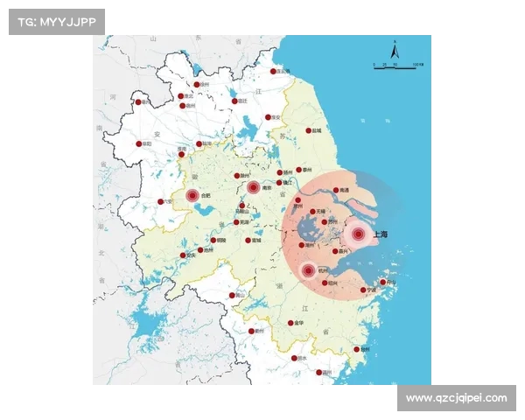Select the Zhoushan (舟山) island dot
This screenshot has width=525, height=420.
(x=382, y=283)
